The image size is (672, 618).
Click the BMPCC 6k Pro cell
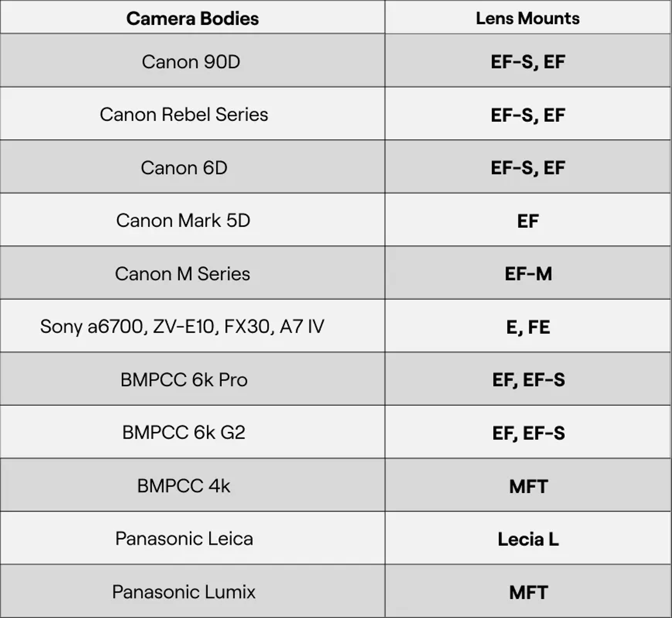pos(184,380)
